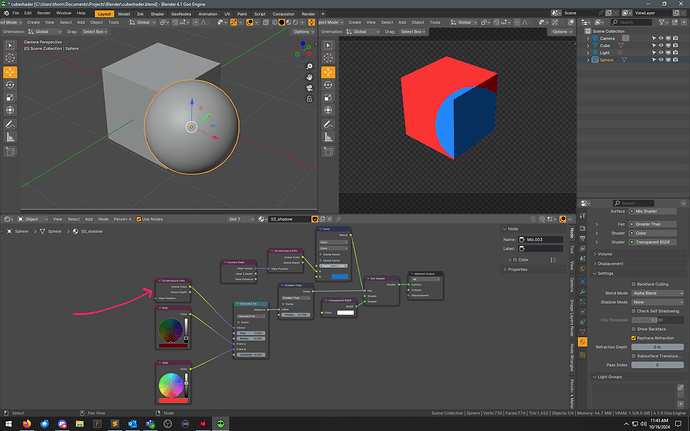The width and height of the screenshot is (690, 431).
Task: Expand the Cube item in outliner
Action: (588, 45)
